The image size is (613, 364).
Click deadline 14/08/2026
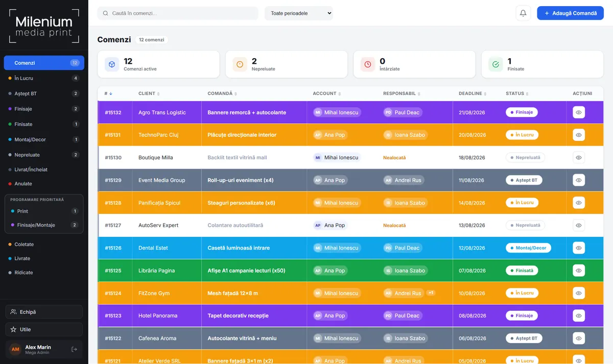(x=472, y=203)
